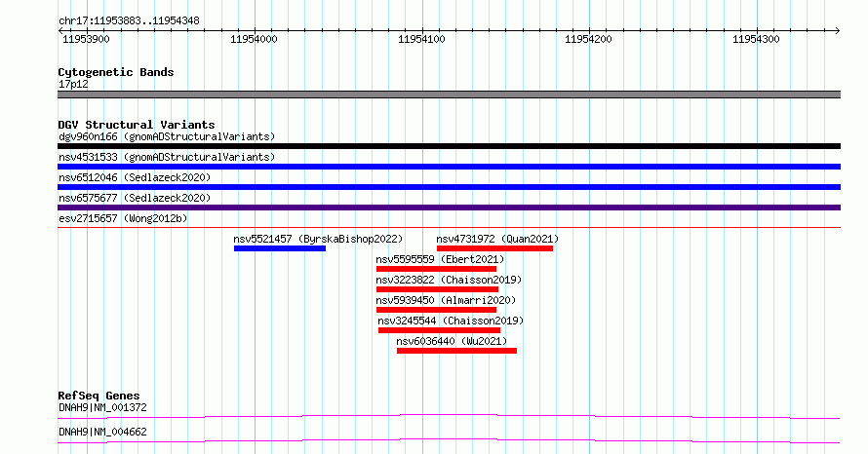Click the red nsv6036440 variant bar
Image resolution: width=868 pixels, height=454 pixels.
[x=456, y=351]
